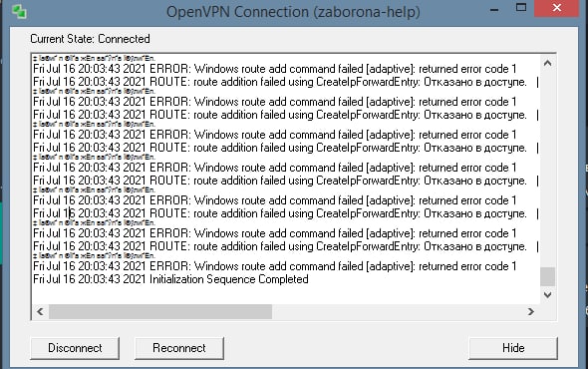Click the horizontal scroll right arrow
Image resolution: width=588 pixels, height=369 pixels.
(x=530, y=311)
